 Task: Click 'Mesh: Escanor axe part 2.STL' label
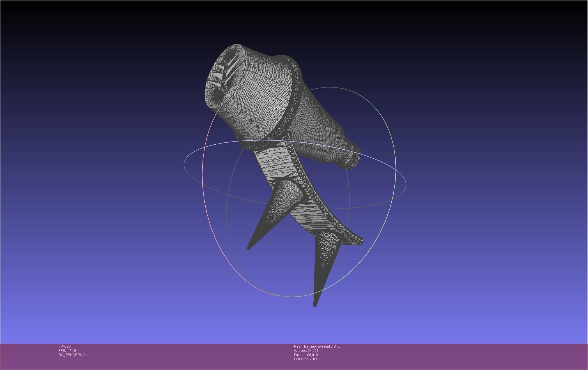coord(317,346)
